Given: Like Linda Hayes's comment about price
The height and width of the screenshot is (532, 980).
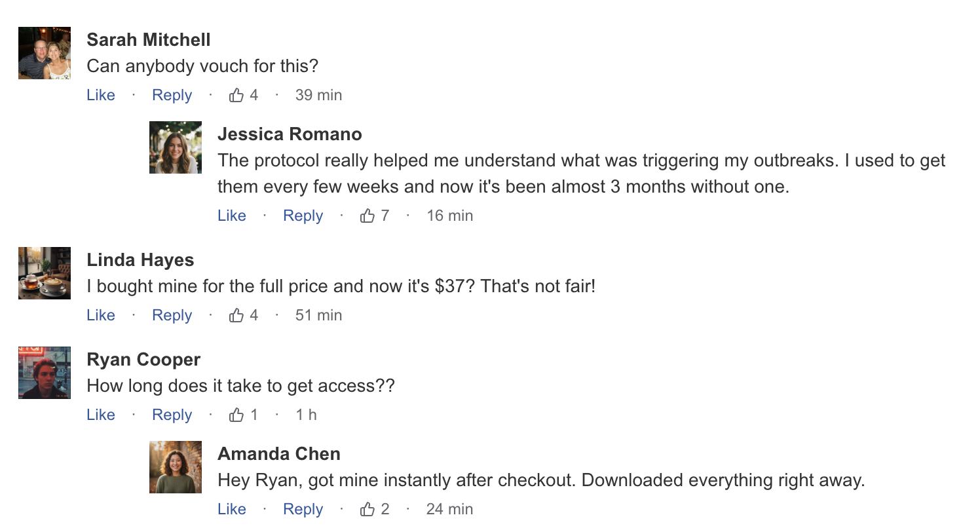Looking at the screenshot, I should pos(101,316).
